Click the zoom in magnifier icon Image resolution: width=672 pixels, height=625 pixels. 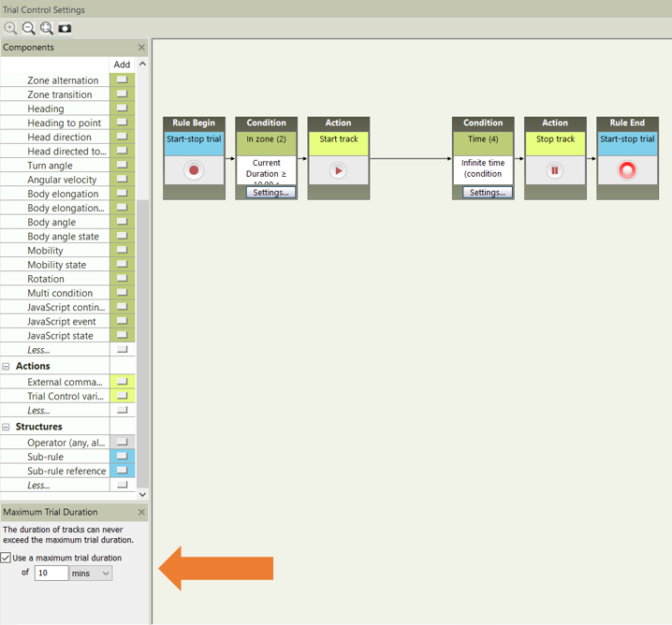(x=10, y=28)
